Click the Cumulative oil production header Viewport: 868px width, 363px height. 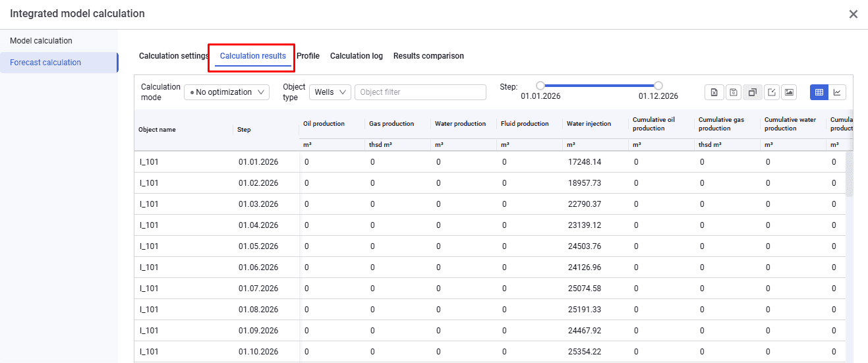654,124
